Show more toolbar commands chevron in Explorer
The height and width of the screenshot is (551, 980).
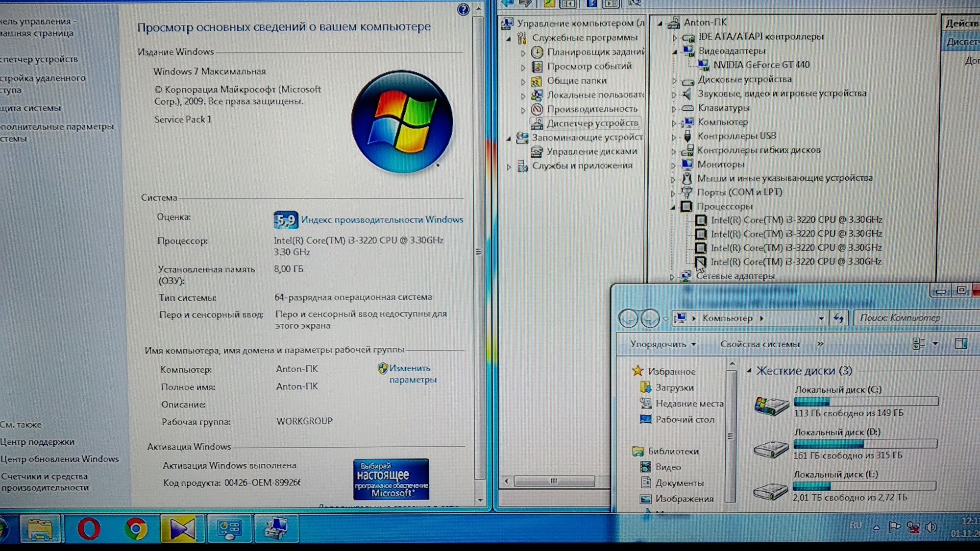820,344
